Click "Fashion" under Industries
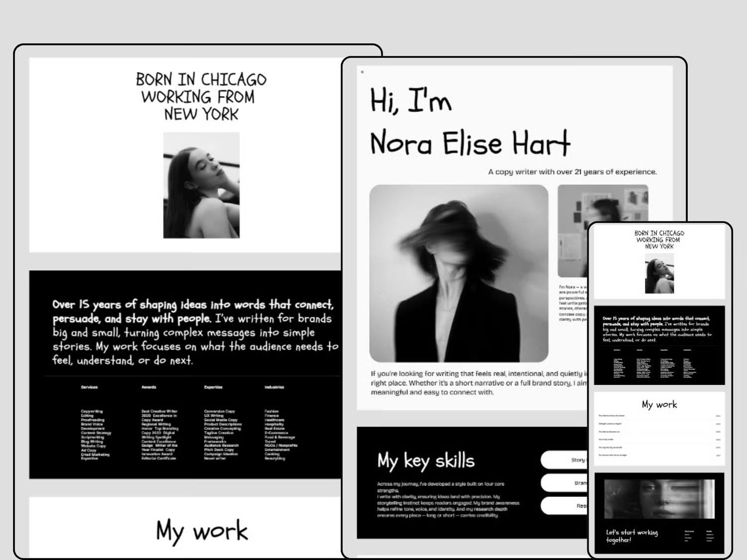The width and height of the screenshot is (747, 560). click(271, 411)
